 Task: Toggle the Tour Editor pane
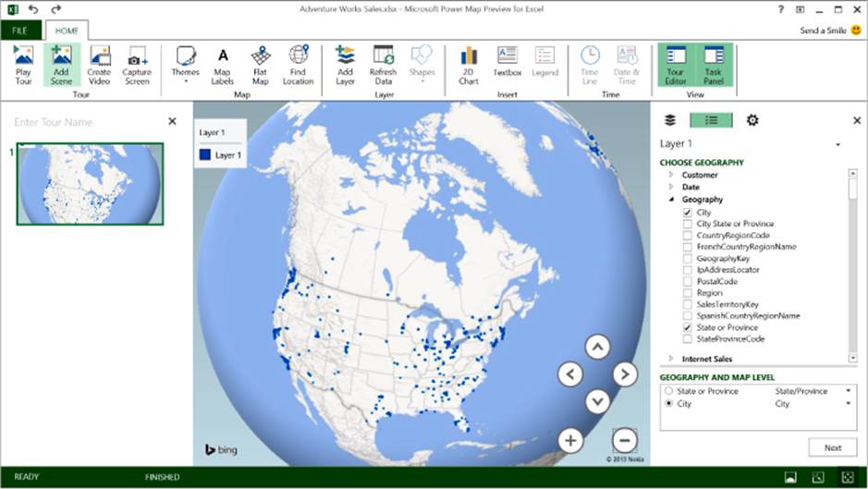(676, 66)
